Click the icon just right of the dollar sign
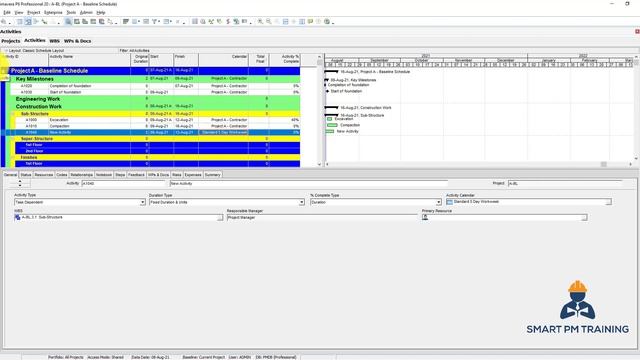The width and height of the screenshot is (640, 360). click(236, 22)
